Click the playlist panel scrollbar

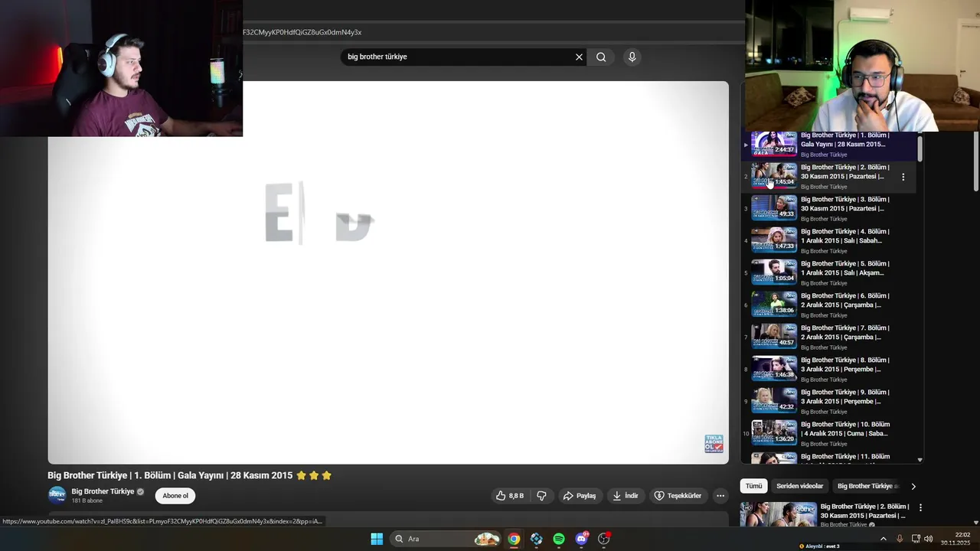click(920, 149)
